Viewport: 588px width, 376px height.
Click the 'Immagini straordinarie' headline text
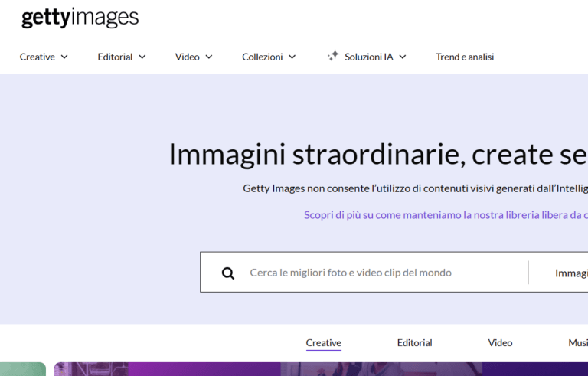tap(378, 154)
